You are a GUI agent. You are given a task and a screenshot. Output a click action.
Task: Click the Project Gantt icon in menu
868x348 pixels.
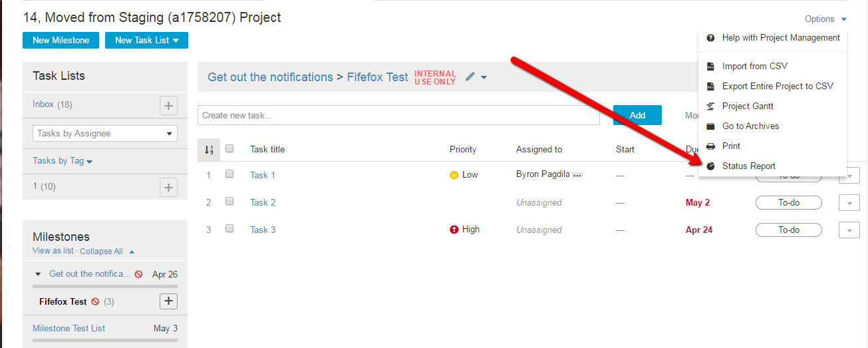tap(710, 106)
